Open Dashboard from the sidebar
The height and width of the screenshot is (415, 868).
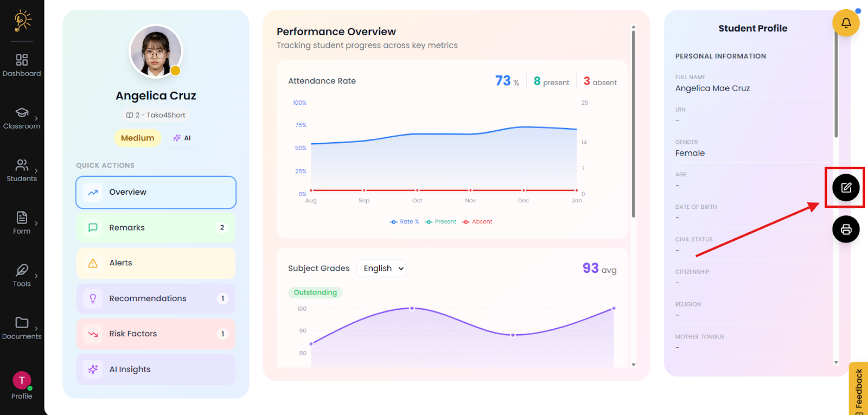click(22, 65)
